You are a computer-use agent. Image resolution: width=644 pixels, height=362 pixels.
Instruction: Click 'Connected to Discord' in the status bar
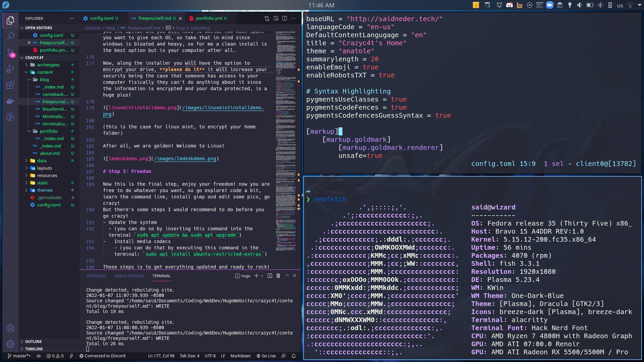[102, 356]
